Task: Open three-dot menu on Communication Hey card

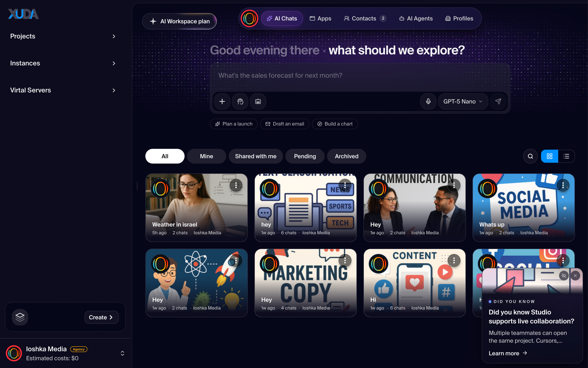Action: (x=454, y=185)
